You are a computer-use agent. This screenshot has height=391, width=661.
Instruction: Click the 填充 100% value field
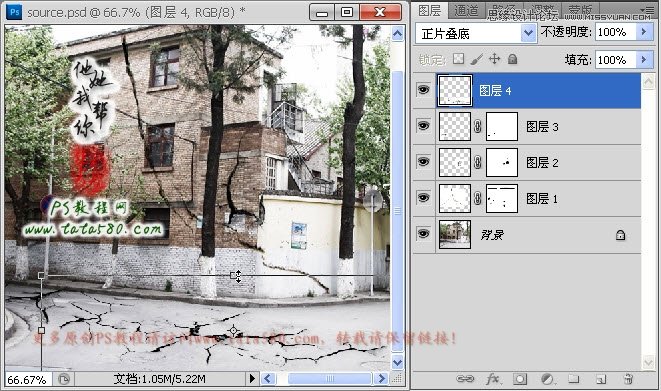pos(616,60)
